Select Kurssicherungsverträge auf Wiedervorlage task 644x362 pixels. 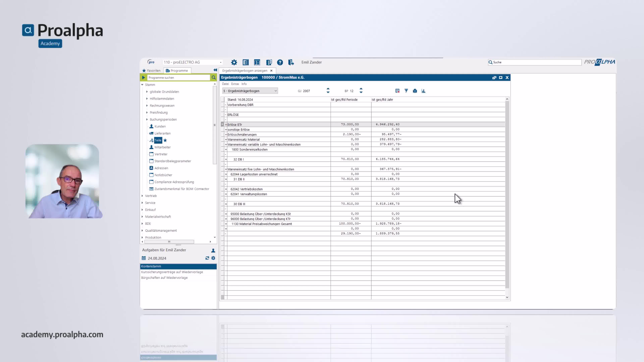(172, 272)
